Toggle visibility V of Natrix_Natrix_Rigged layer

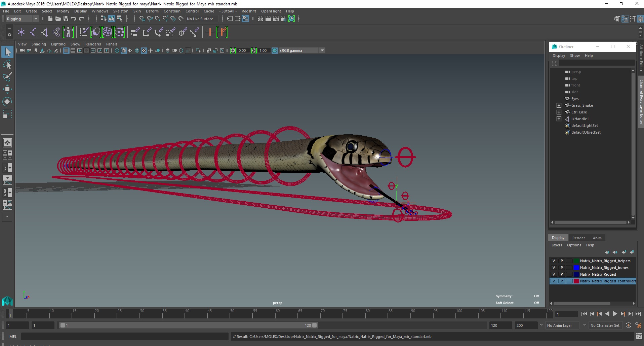pos(554,274)
